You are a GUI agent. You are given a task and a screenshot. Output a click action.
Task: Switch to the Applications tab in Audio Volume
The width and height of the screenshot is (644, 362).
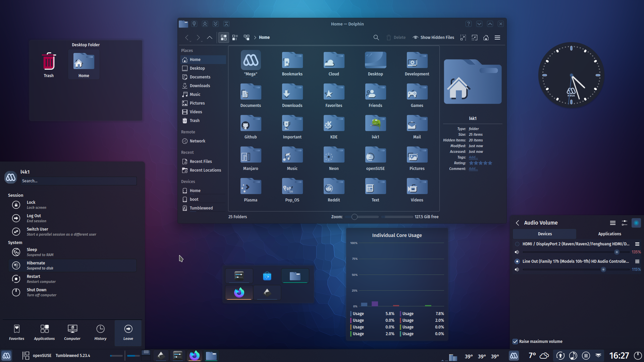tap(610, 234)
